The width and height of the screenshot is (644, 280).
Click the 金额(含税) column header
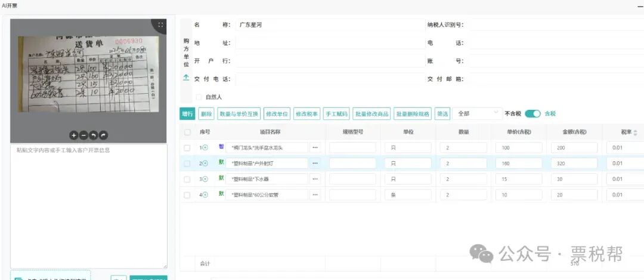[574, 132]
